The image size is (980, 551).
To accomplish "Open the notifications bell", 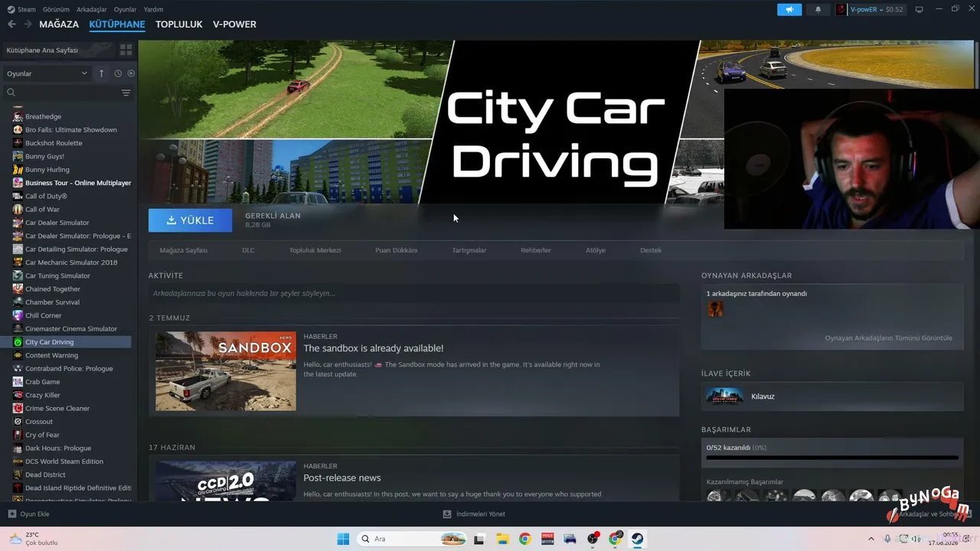I will click(818, 9).
